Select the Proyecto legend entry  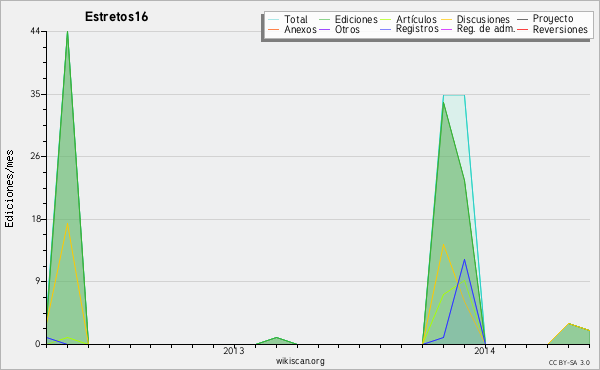pyautogui.click(x=553, y=19)
